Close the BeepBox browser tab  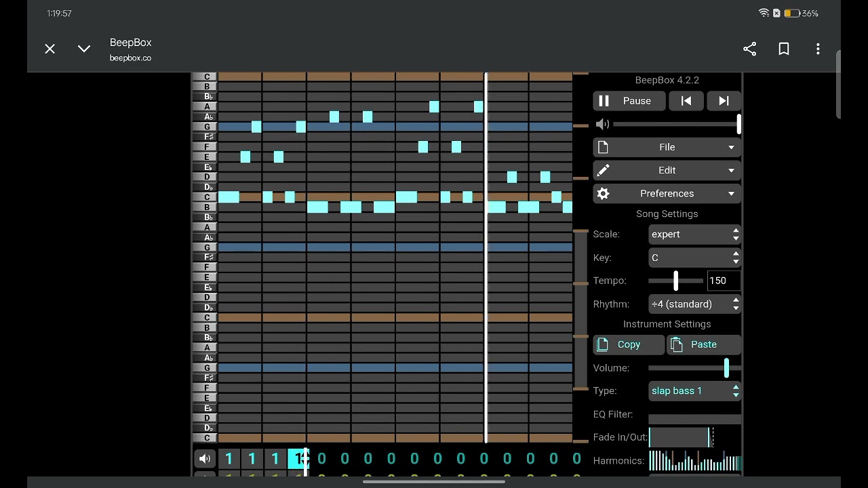point(50,49)
